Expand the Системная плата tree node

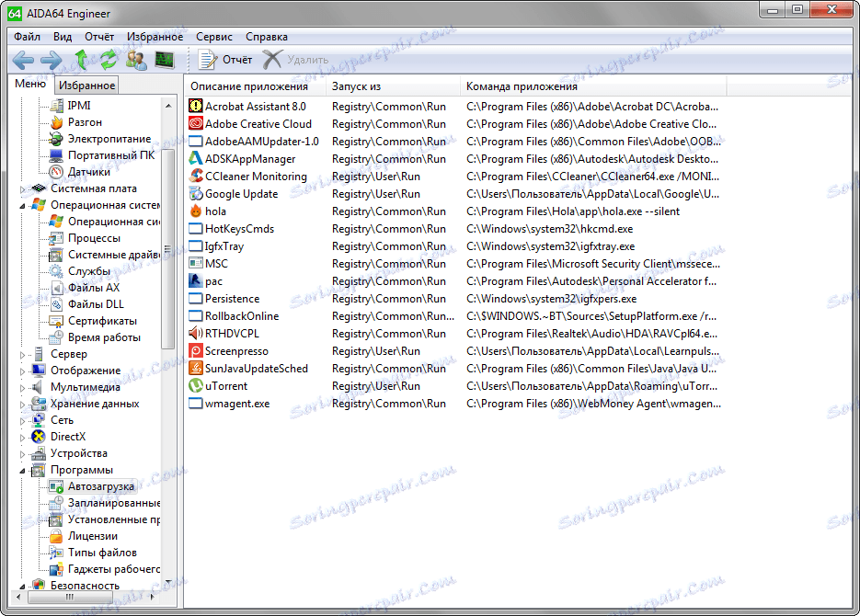tap(23, 189)
